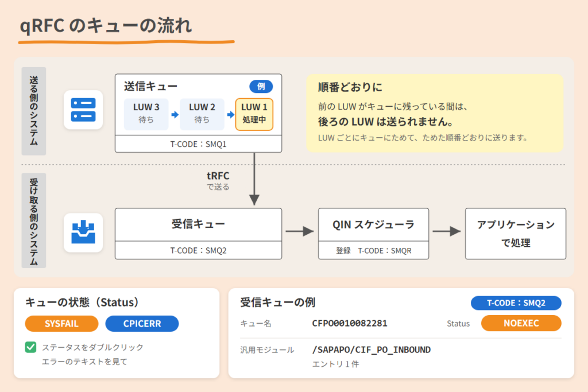Click the arrow from 受信キュー to QIN スケジューラ

pos(299,231)
